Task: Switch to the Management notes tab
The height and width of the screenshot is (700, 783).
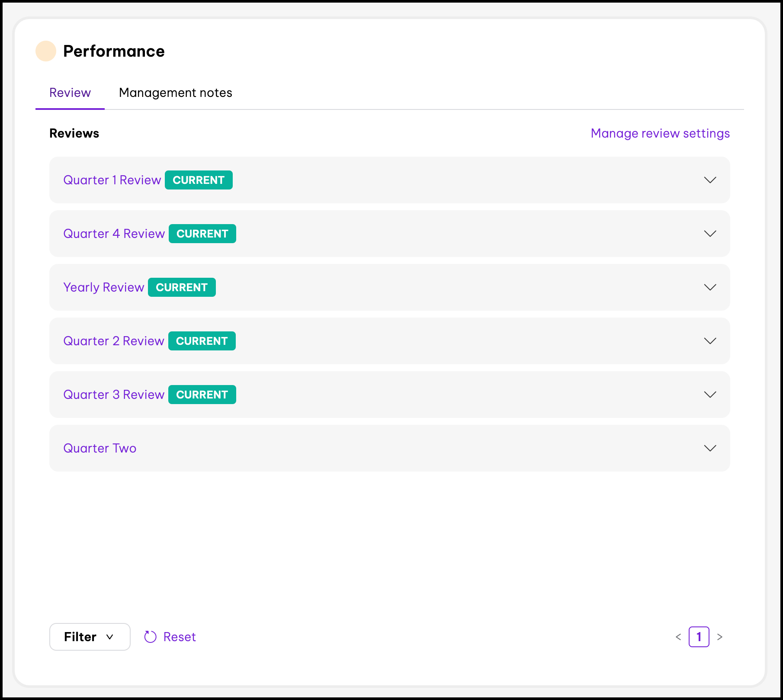Action: 175,93
